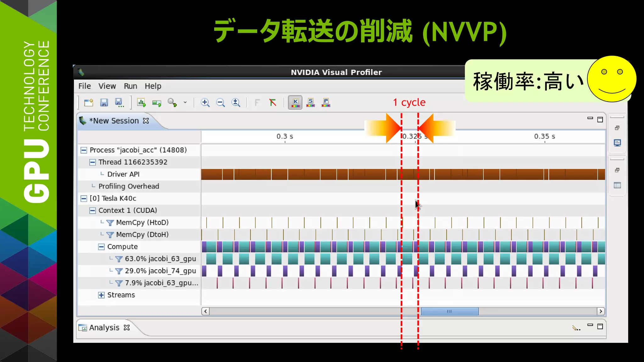644x362 pixels.
Task: Select the Driver API row
Action: pyautogui.click(x=139, y=174)
